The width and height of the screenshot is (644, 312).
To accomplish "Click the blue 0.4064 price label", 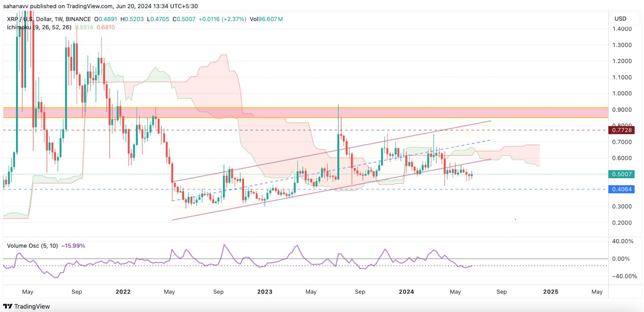I will tap(622, 189).
